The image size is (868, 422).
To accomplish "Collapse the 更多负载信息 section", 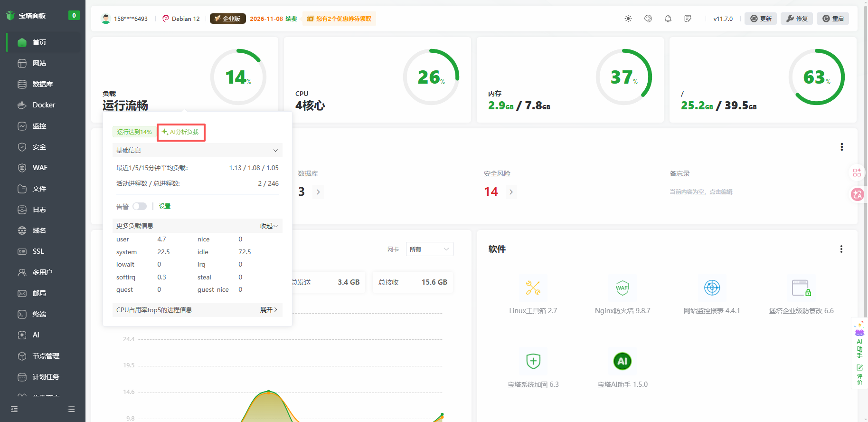I will pyautogui.click(x=268, y=226).
